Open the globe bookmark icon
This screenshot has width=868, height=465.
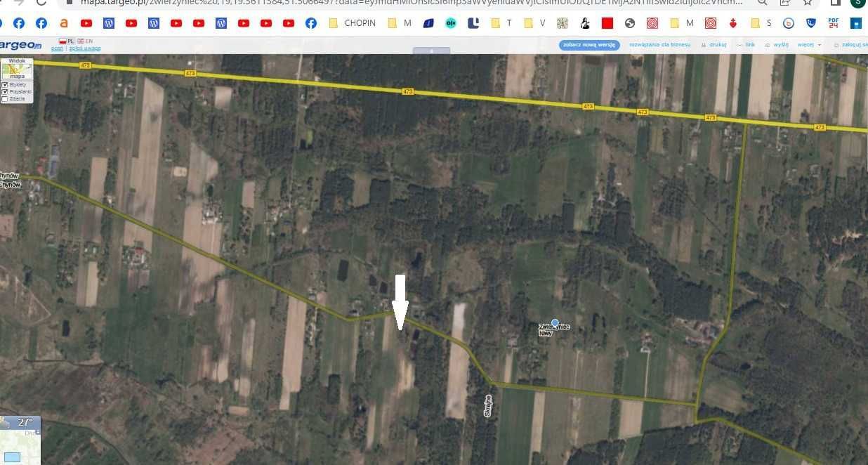630,23
